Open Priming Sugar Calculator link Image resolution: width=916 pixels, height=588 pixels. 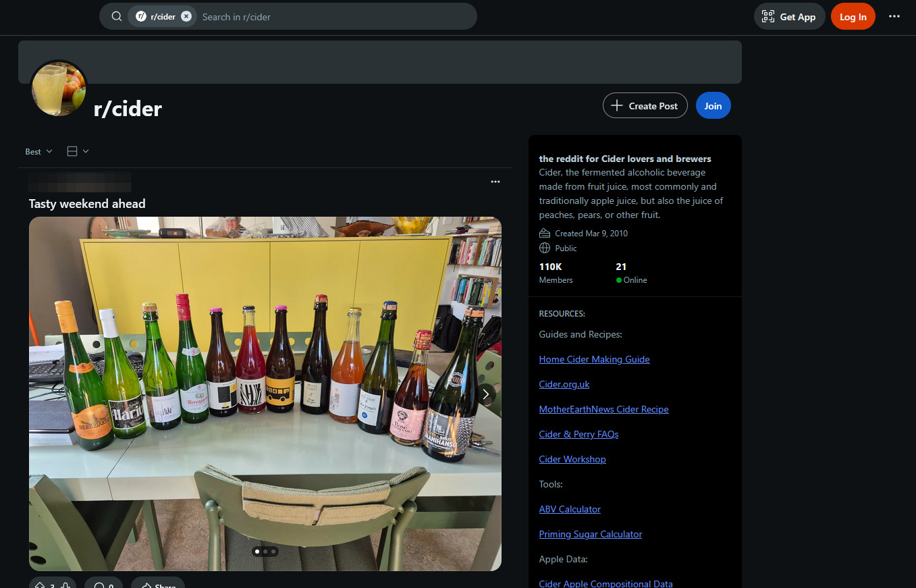(x=591, y=534)
